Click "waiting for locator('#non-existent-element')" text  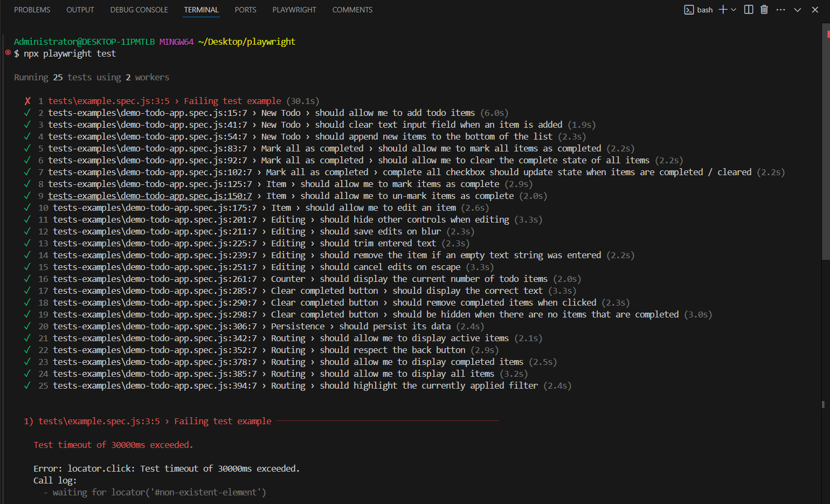(x=159, y=492)
